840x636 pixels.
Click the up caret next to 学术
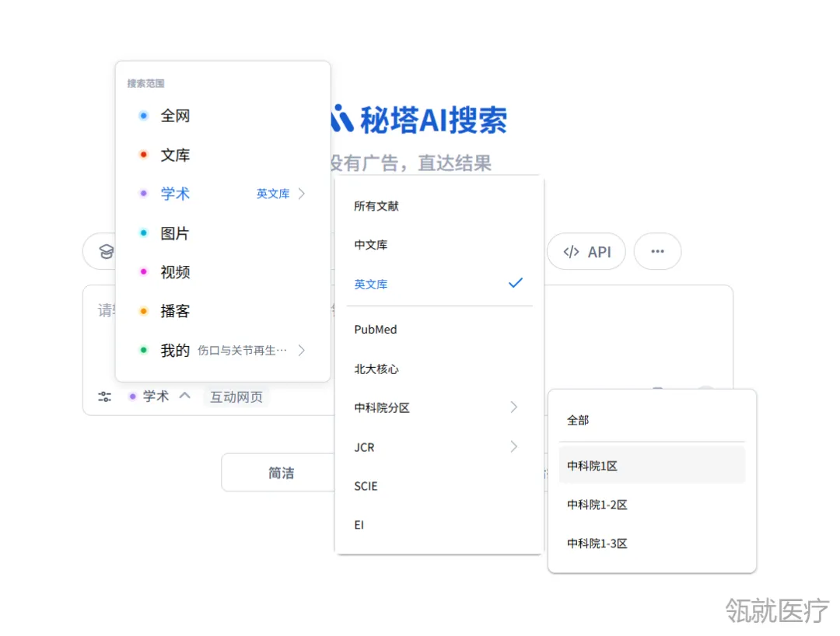tap(185, 396)
